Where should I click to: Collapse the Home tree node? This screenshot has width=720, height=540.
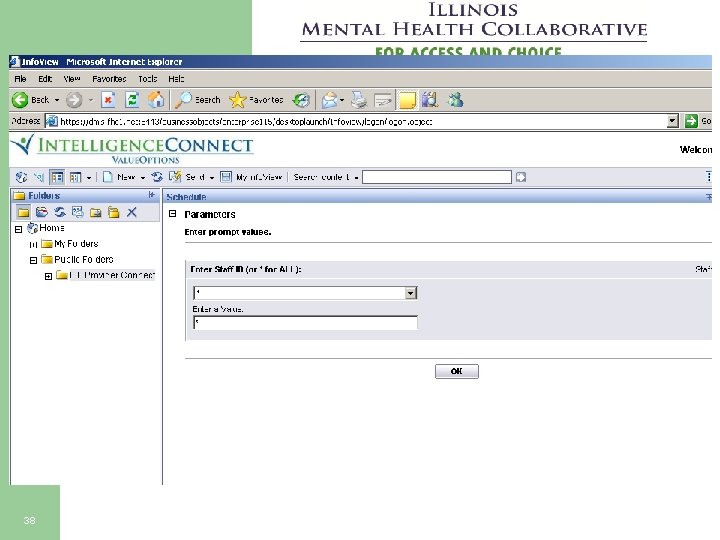pos(18,229)
